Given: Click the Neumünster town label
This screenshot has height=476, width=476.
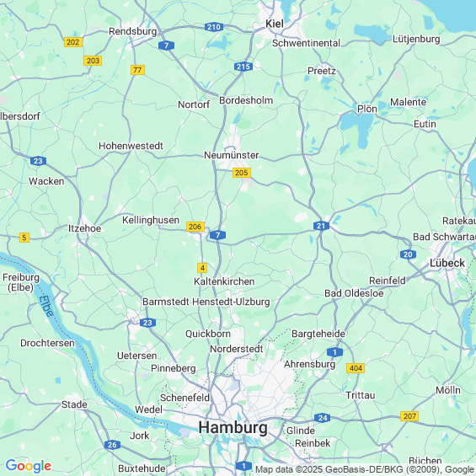Looking at the screenshot, I should (x=232, y=155).
